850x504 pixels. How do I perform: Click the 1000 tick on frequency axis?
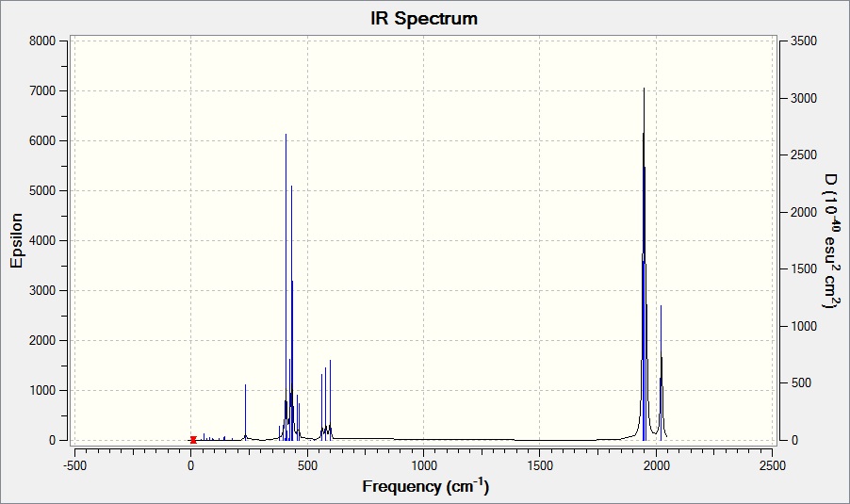click(x=424, y=465)
